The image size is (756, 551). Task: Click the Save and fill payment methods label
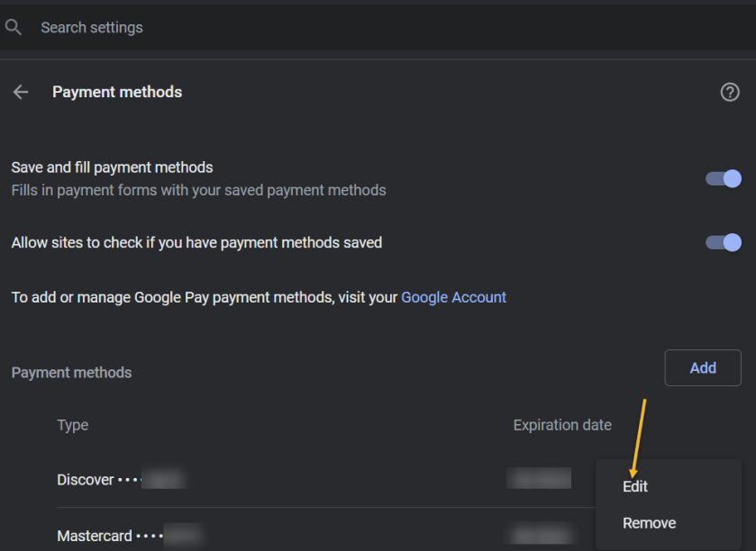click(113, 167)
